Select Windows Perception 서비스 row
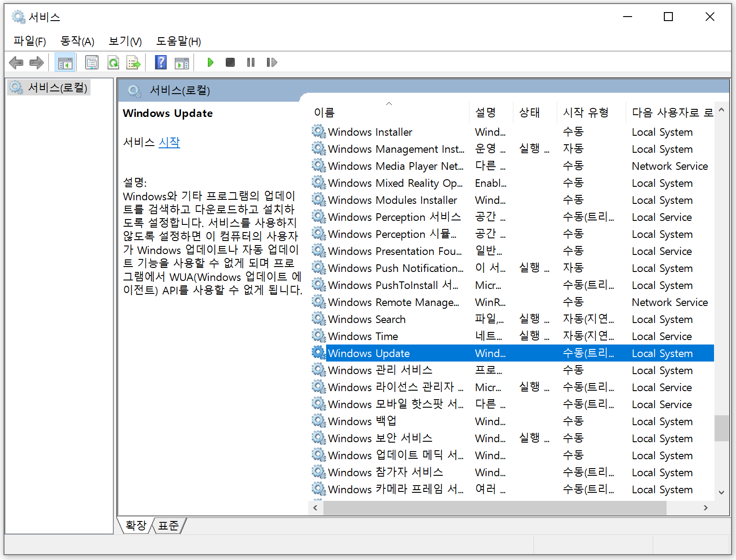This screenshot has height=560, width=736. (x=512, y=217)
